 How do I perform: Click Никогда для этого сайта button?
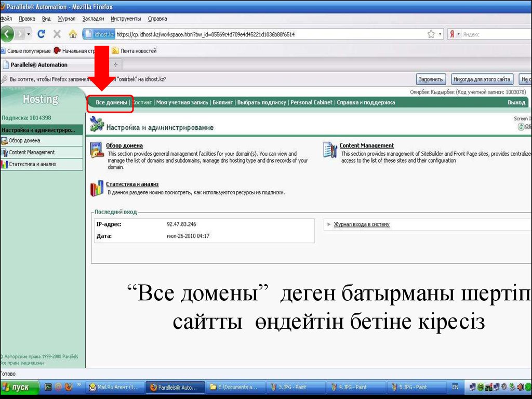pyautogui.click(x=482, y=79)
